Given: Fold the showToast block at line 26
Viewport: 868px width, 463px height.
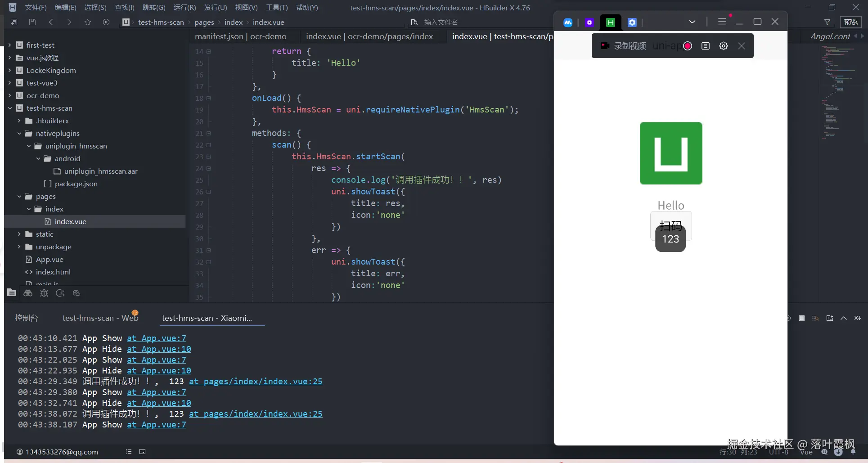Looking at the screenshot, I should (x=209, y=192).
